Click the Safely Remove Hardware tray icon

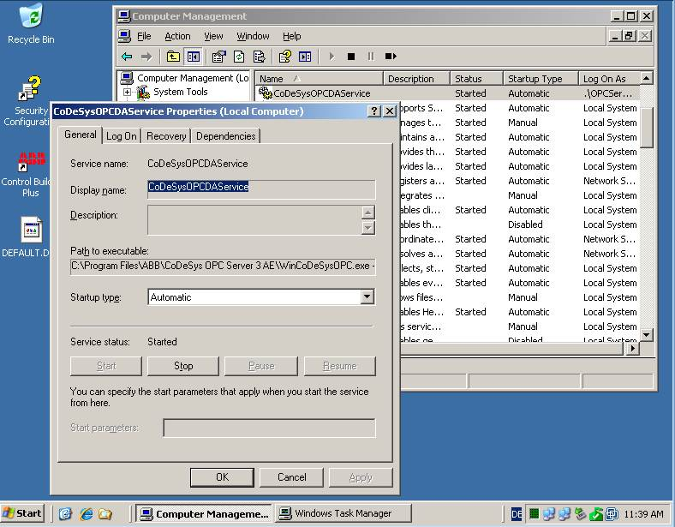580,514
